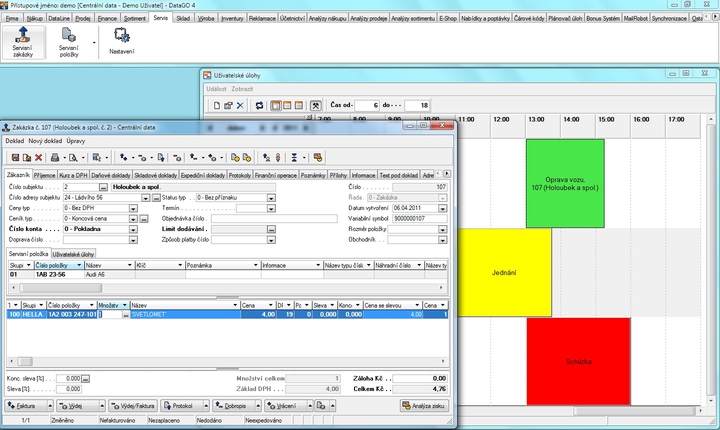Screen dimensions: 720x430
Task: Click the Čas od hour field
Action: (367, 105)
